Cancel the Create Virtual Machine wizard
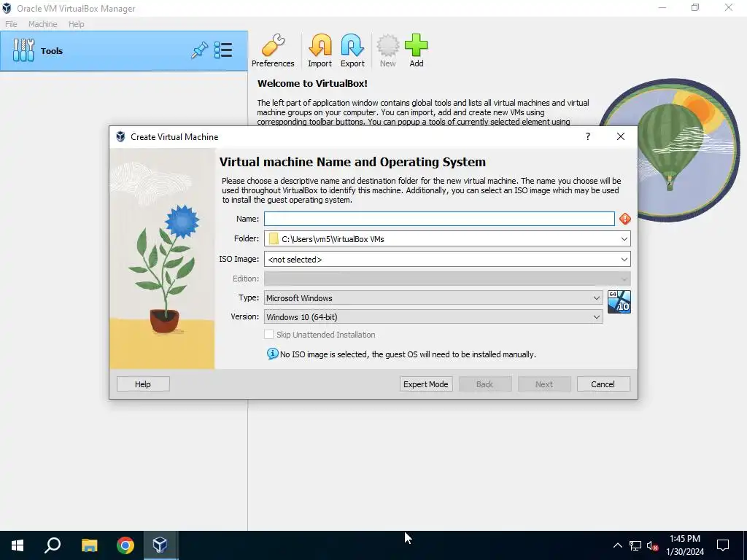Image resolution: width=747 pixels, height=560 pixels. (603, 384)
